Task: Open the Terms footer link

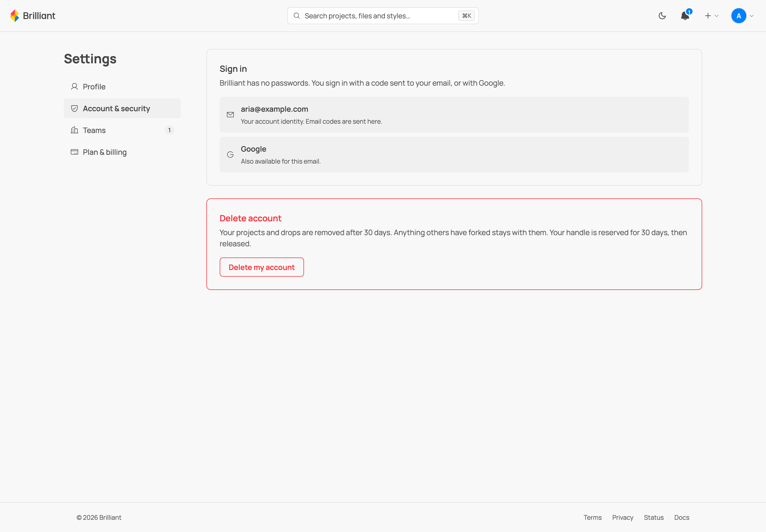Action: pyautogui.click(x=592, y=517)
